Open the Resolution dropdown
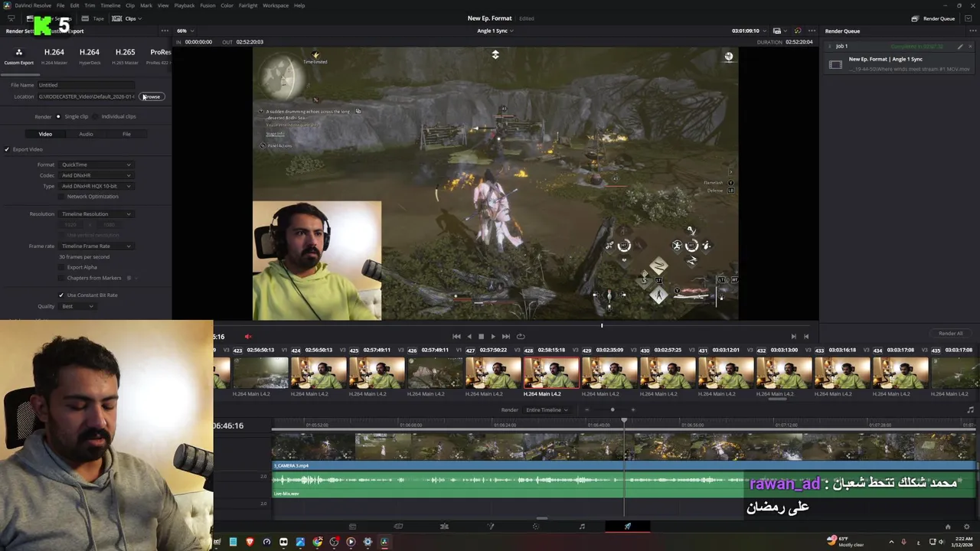980x551 pixels. pyautogui.click(x=96, y=214)
